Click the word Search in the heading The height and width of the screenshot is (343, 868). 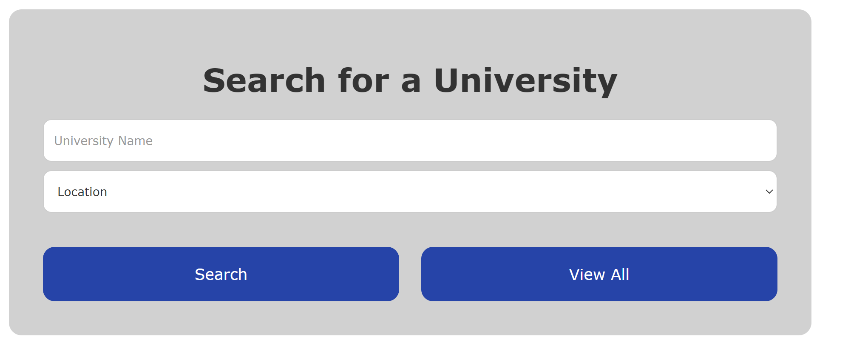pyautogui.click(x=264, y=81)
